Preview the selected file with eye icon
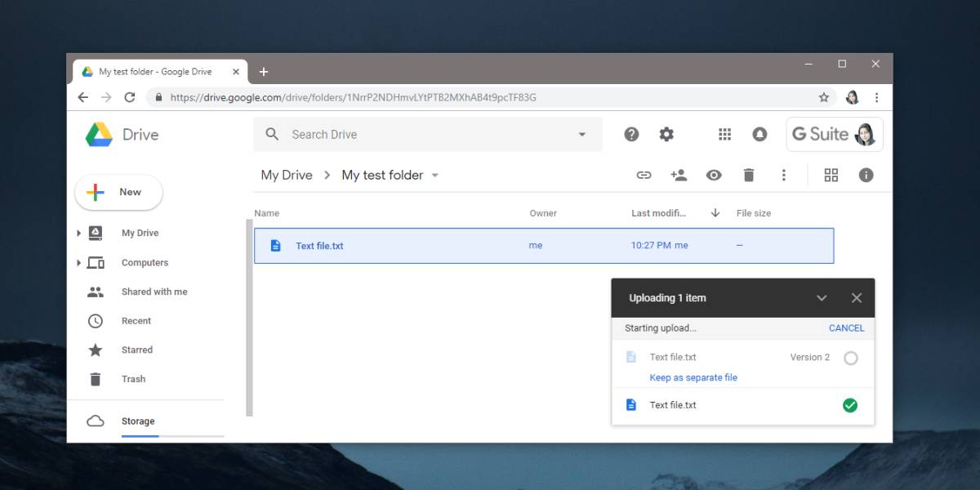 coord(714,175)
